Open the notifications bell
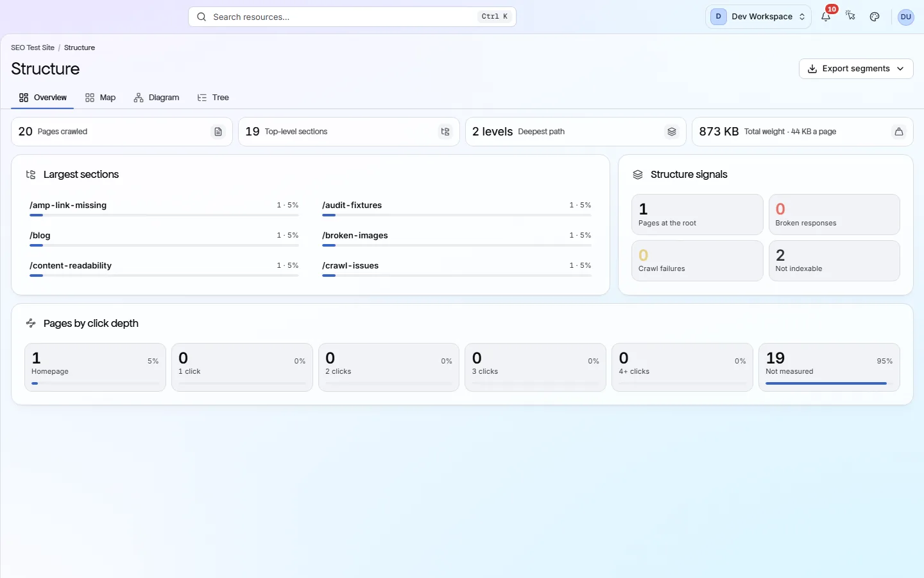The height and width of the screenshot is (578, 924). [826, 17]
